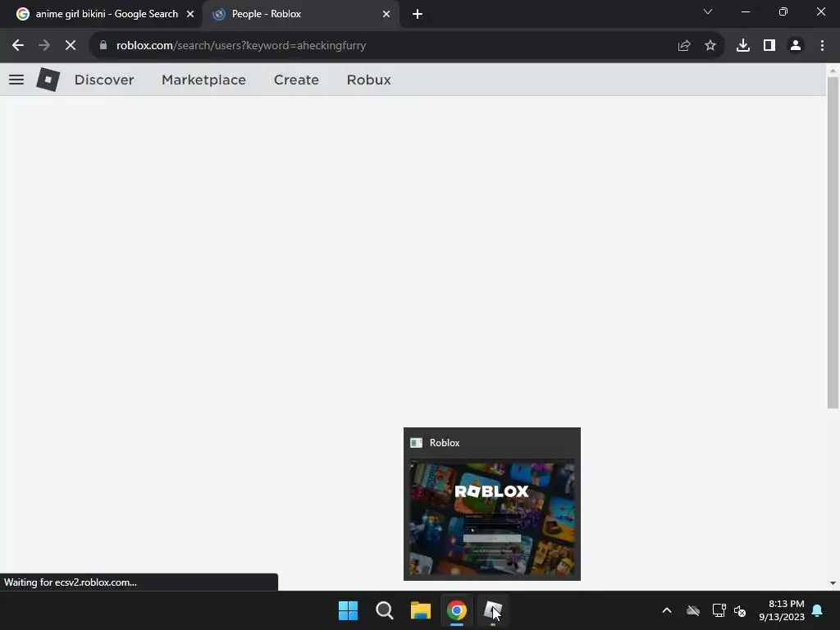Open Chrome downloads
Viewport: 840px width, 630px height.
point(743,46)
